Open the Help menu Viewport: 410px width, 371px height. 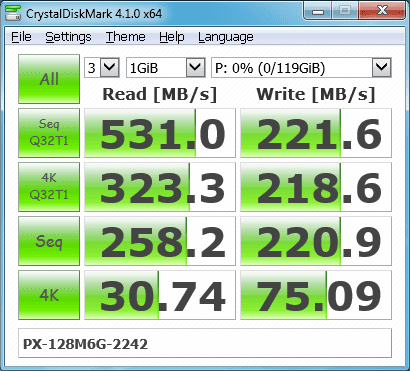coord(172,37)
